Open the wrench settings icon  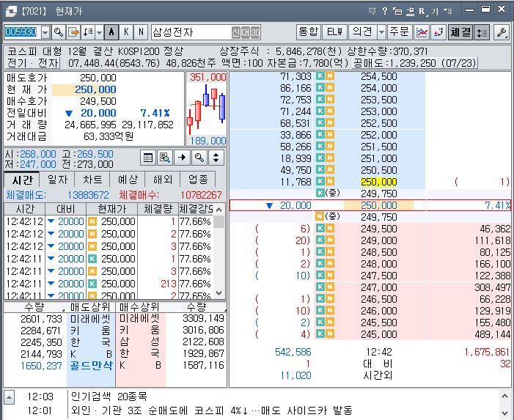(502, 32)
